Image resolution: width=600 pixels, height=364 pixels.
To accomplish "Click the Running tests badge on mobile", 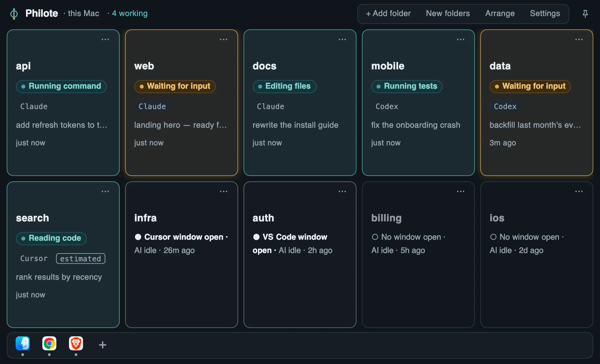I will 407,86.
